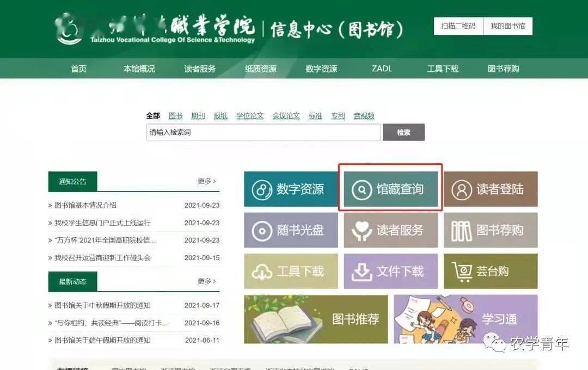Open the 芸台购 shopping cart tile
Image resolution: width=588 pixels, height=370 pixels.
click(x=491, y=271)
